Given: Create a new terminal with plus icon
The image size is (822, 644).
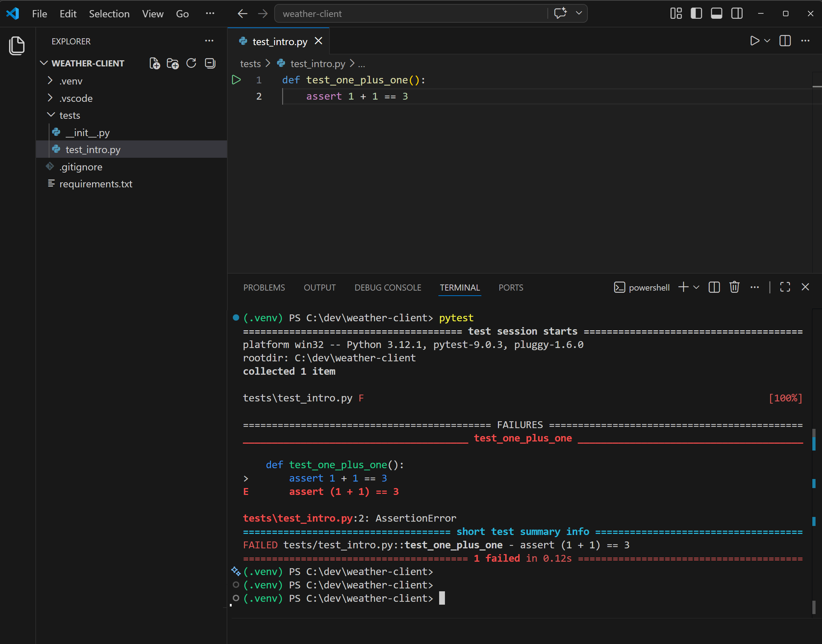Looking at the screenshot, I should (683, 287).
